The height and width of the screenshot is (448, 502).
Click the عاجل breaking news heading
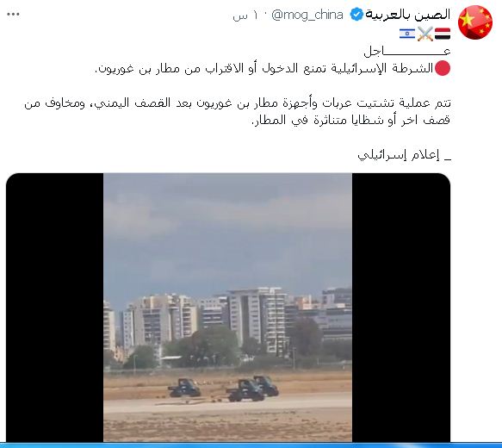pos(407,51)
